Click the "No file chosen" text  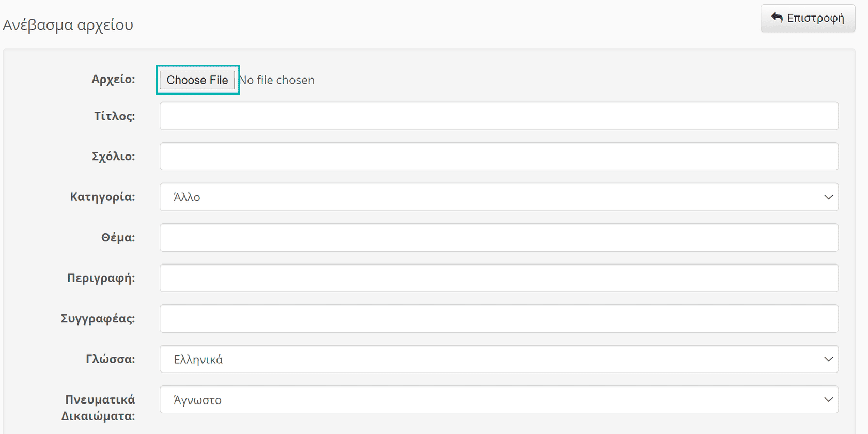[x=277, y=80]
